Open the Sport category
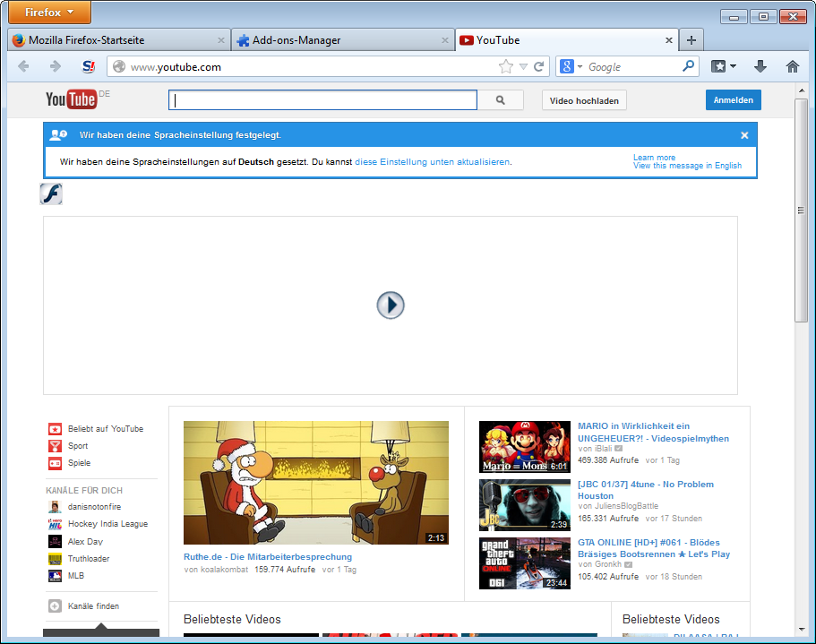Viewport: 816px width, 644px height. tap(78, 446)
